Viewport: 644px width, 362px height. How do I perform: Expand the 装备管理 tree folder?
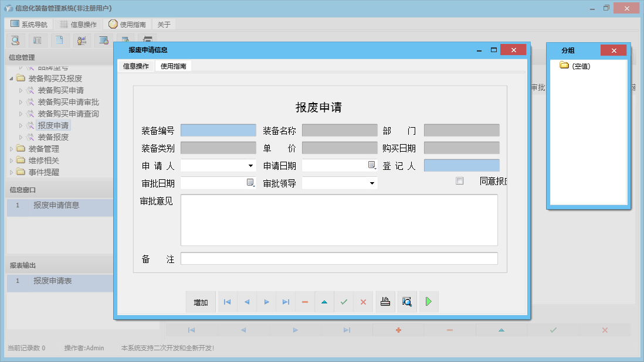tap(11, 149)
